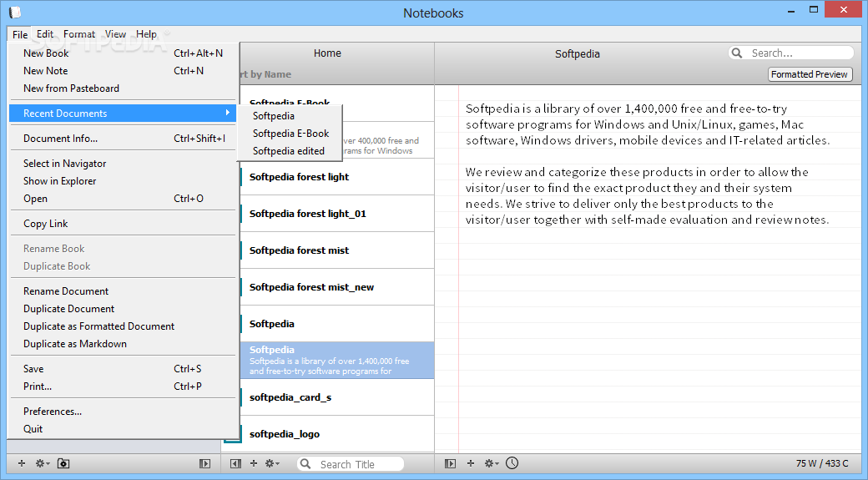Image resolution: width=868 pixels, height=480 pixels.
Task: Toggle the left panel icon before Search Title
Action: pos(235,463)
